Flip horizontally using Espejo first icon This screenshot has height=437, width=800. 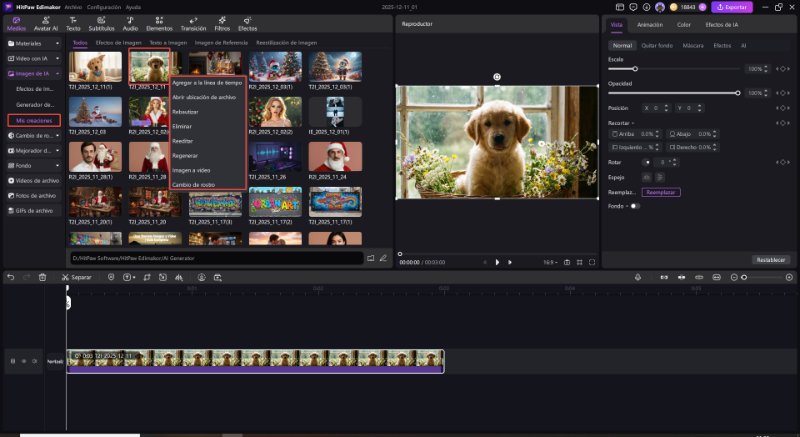click(646, 177)
